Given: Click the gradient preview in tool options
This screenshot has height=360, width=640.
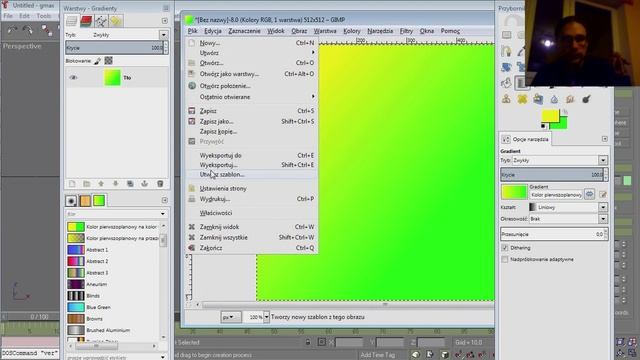Looking at the screenshot, I should 514,192.
